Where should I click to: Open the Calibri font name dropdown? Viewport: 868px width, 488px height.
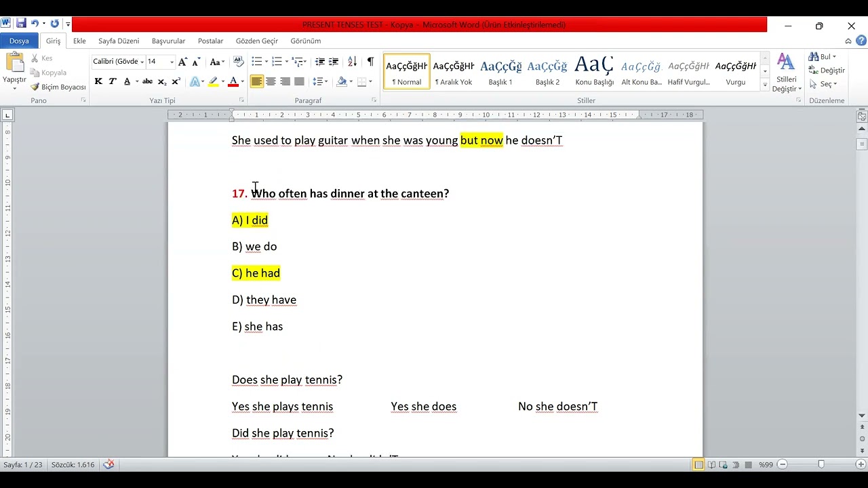(142, 62)
